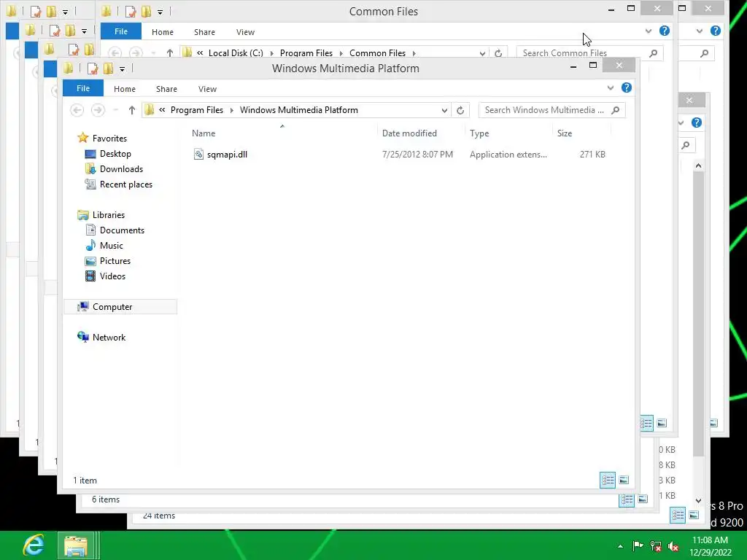747x560 pixels.
Task: Open Action Center flag in system tray
Action: click(638, 546)
